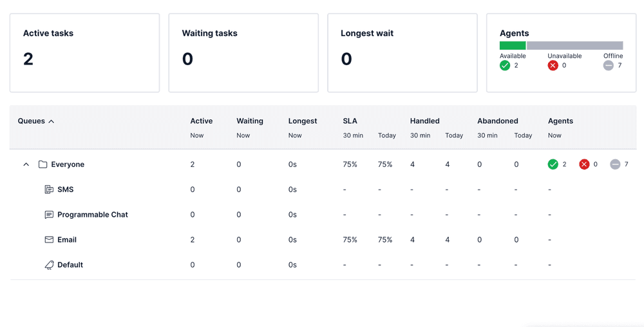Open the Programmable Chat queue
The width and height of the screenshot is (644, 327).
click(x=92, y=215)
